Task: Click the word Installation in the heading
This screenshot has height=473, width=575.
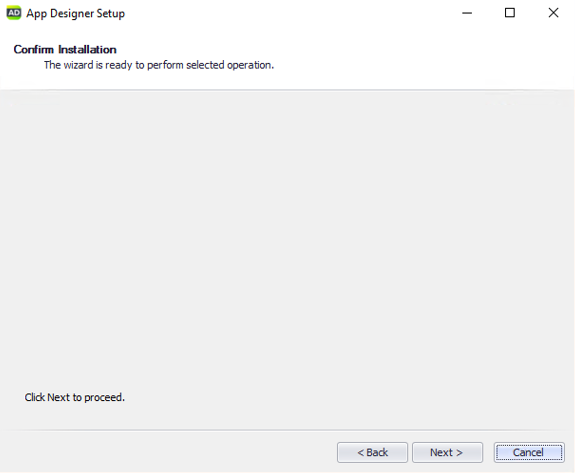Action: click(x=87, y=50)
